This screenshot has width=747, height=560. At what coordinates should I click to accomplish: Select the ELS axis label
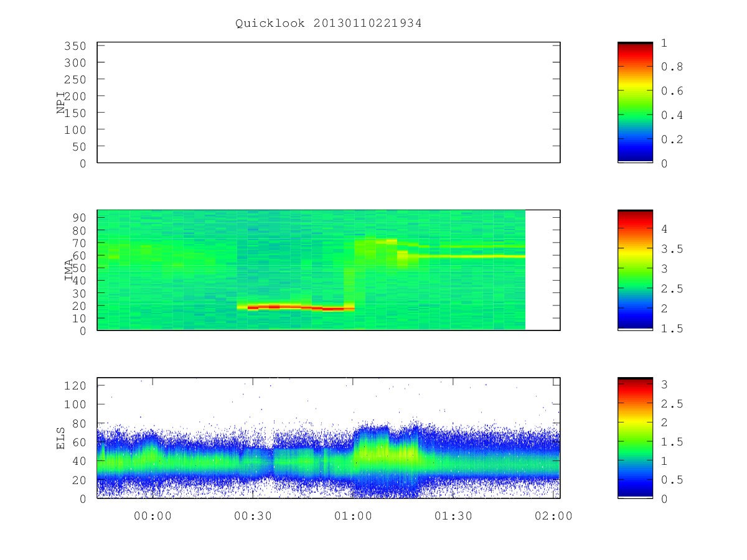point(61,438)
